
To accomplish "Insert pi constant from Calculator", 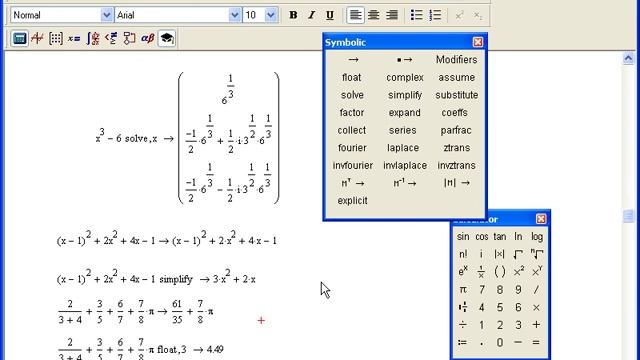I will point(463,290).
